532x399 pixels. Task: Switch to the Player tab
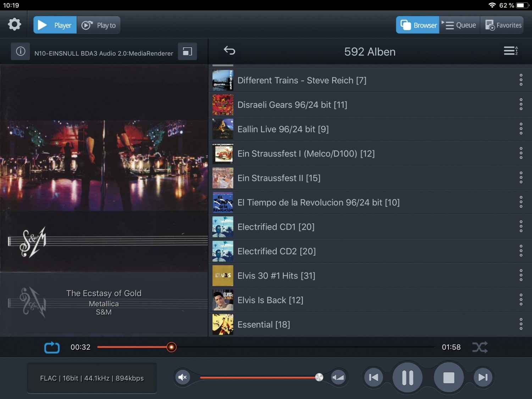tap(55, 25)
